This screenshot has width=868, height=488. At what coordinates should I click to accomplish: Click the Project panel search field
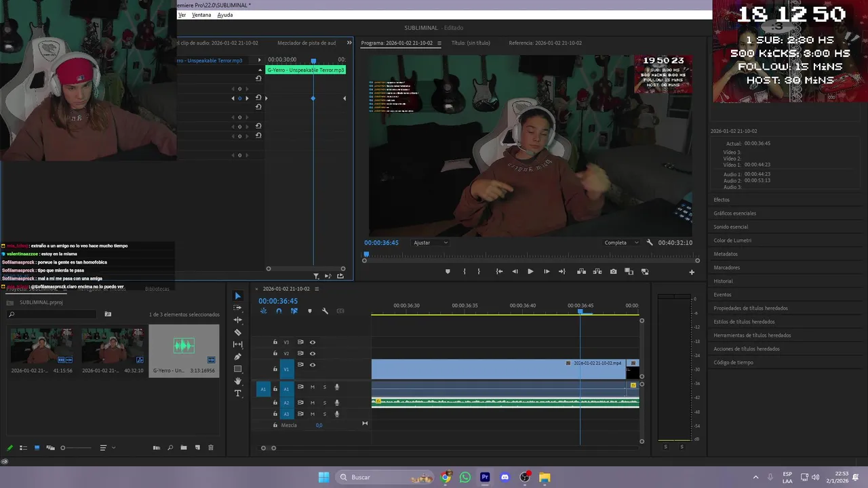53,314
